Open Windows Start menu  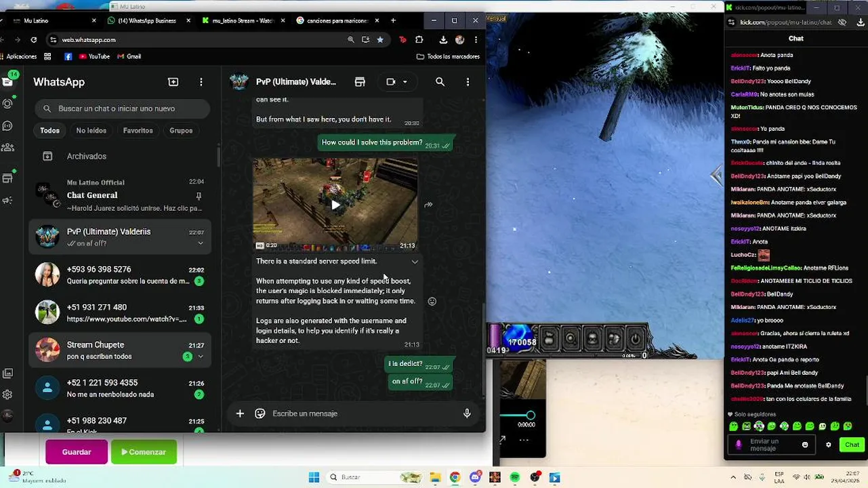[314, 477]
